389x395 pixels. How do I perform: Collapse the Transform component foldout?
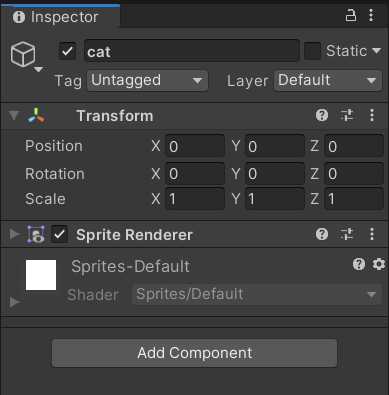pyautogui.click(x=14, y=115)
